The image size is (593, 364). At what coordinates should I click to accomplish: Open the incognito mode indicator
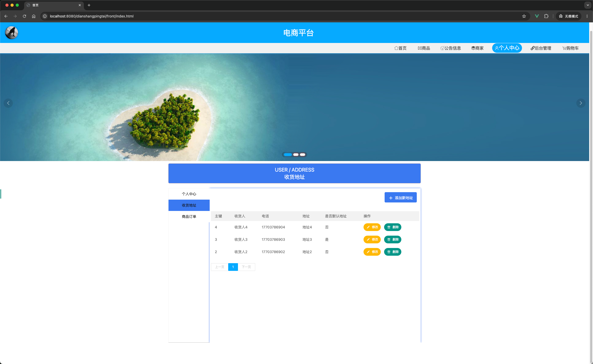(x=569, y=16)
